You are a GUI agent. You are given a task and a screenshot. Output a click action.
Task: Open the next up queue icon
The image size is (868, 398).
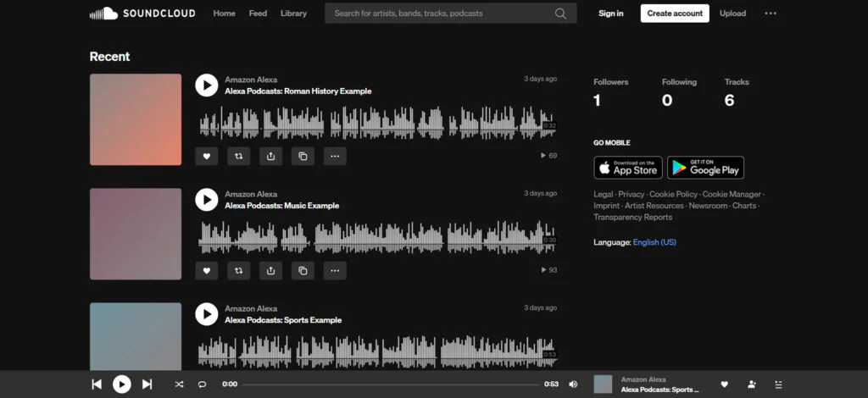coord(778,384)
